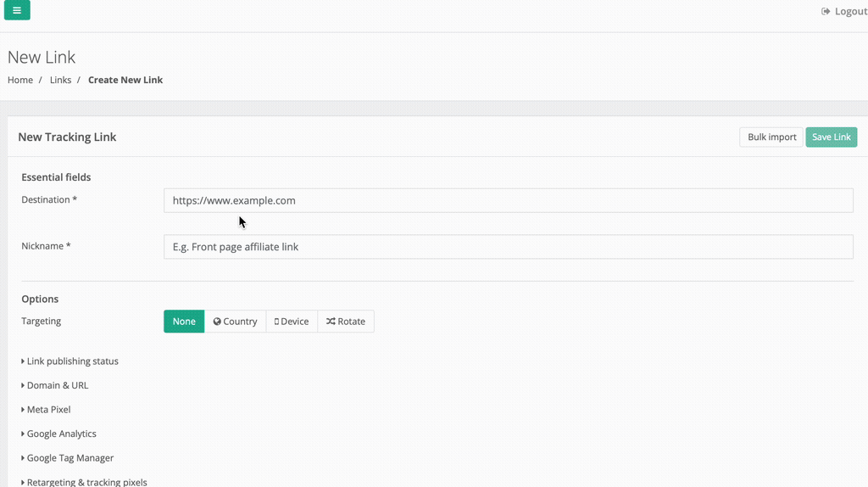Expand the Domain & URL section
This screenshot has width=868, height=487.
tap(57, 385)
